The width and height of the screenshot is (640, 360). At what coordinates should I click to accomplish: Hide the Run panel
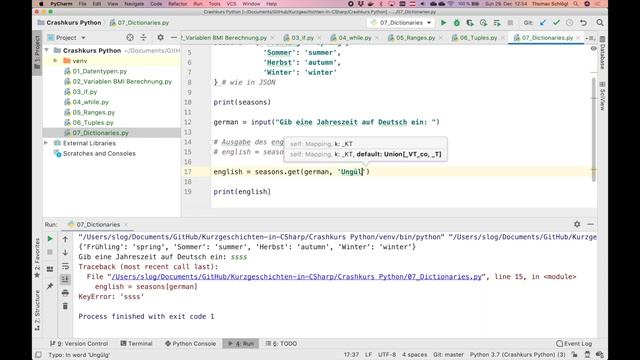(591, 224)
